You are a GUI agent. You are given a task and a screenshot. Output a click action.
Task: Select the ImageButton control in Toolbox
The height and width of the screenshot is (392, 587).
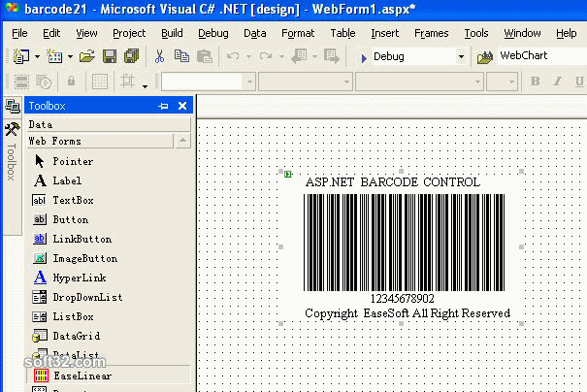click(83, 258)
